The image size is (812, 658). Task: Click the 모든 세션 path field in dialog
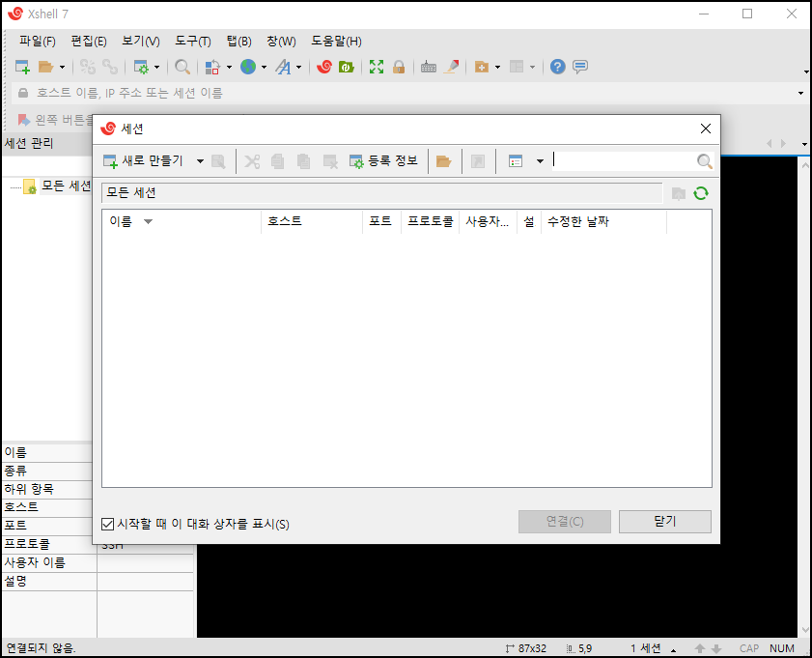click(382, 192)
